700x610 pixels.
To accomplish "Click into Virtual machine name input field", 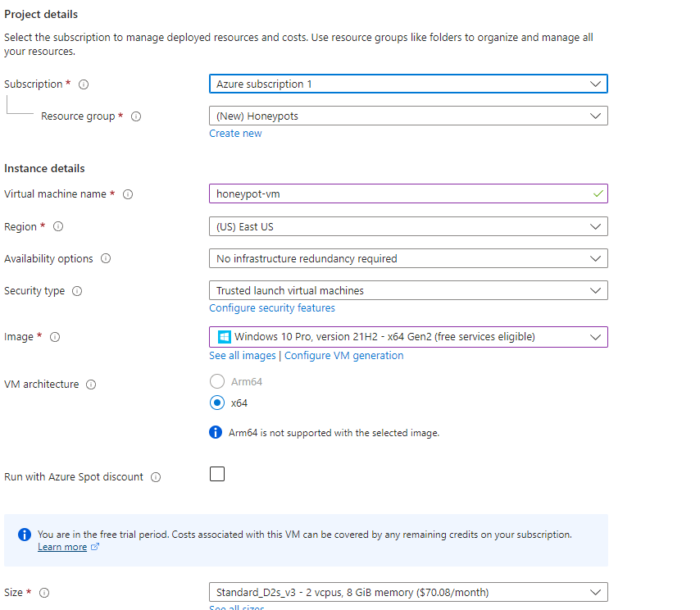I will point(408,193).
